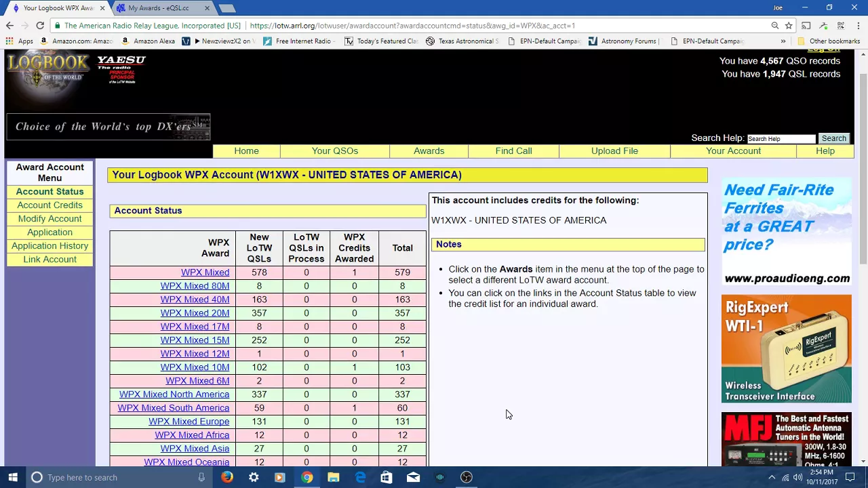This screenshot has width=868, height=488.
Task: Open the WPX Mixed Europe link
Action: [189, 422]
